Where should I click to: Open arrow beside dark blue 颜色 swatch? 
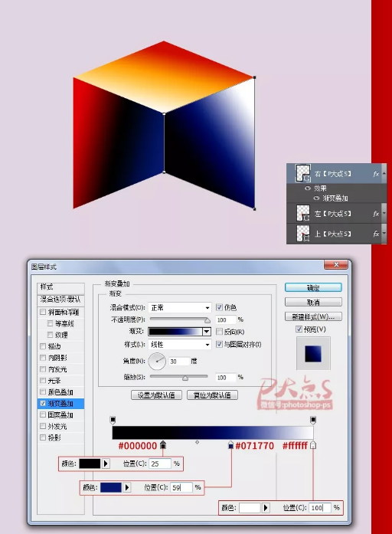click(x=127, y=487)
